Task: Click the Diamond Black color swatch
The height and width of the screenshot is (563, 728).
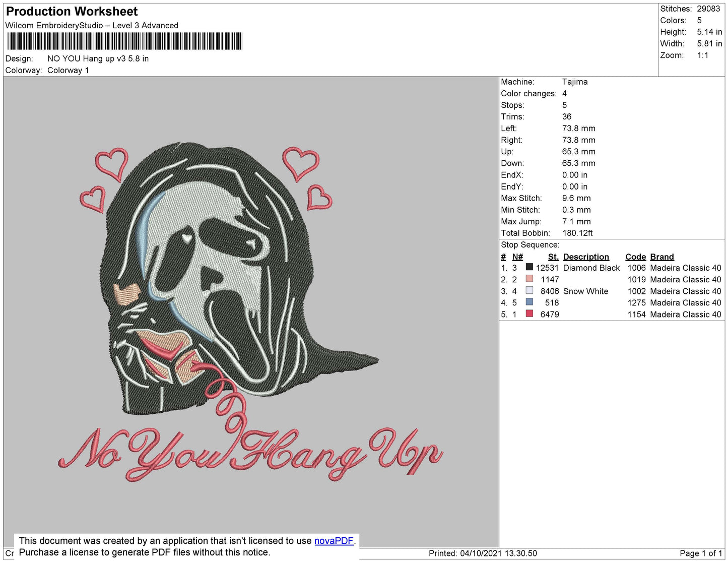Action: (x=529, y=267)
